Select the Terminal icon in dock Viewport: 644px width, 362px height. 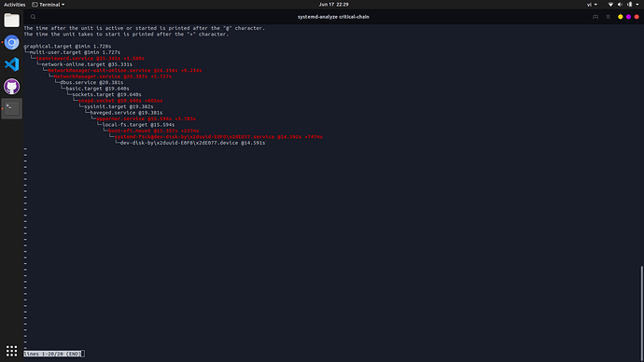(x=11, y=108)
